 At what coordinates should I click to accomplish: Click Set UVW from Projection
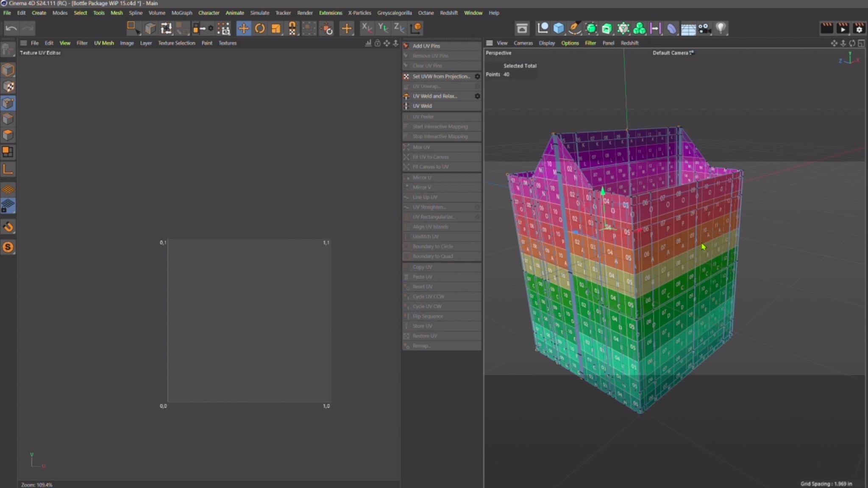click(441, 76)
